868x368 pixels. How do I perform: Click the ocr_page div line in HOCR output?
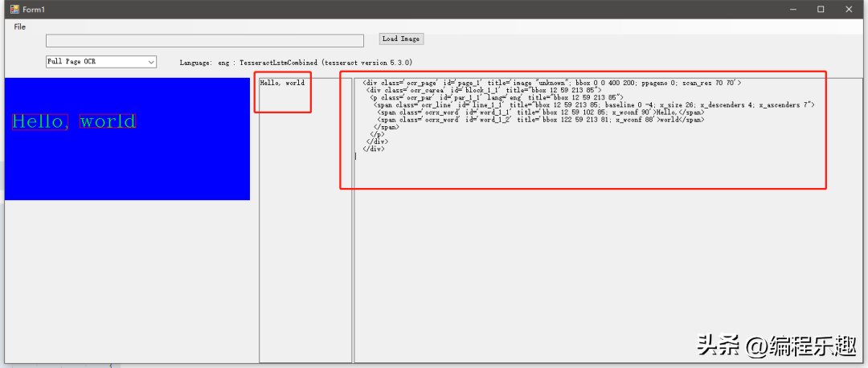coord(551,83)
